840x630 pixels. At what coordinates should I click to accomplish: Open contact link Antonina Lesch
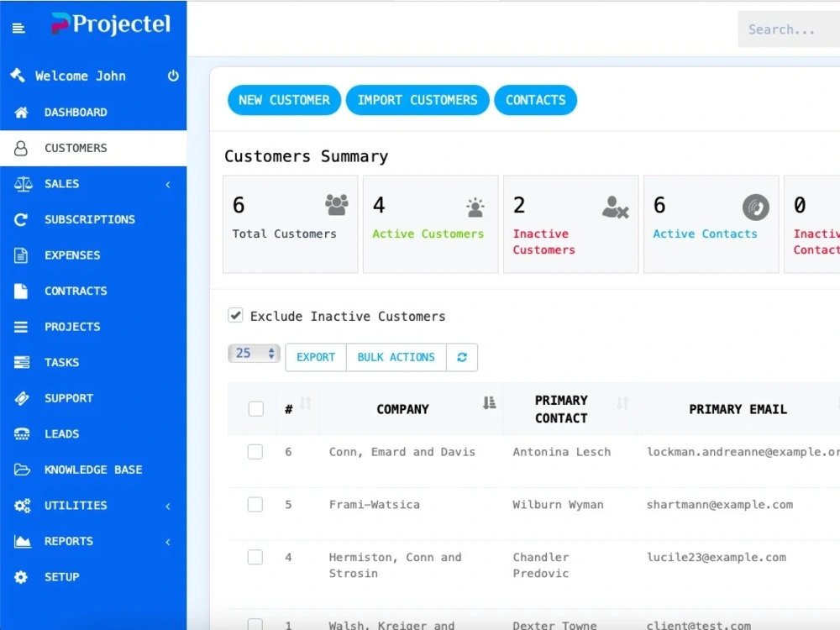561,452
